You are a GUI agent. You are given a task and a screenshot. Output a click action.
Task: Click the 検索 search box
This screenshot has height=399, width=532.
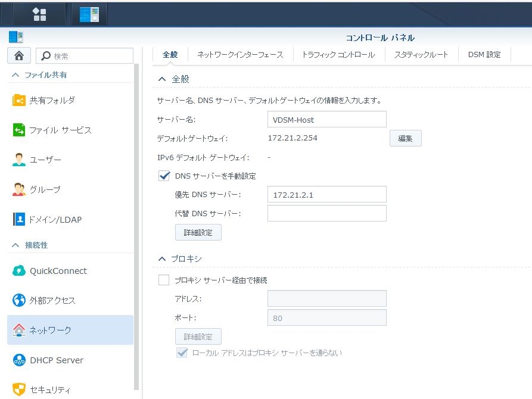click(85, 55)
